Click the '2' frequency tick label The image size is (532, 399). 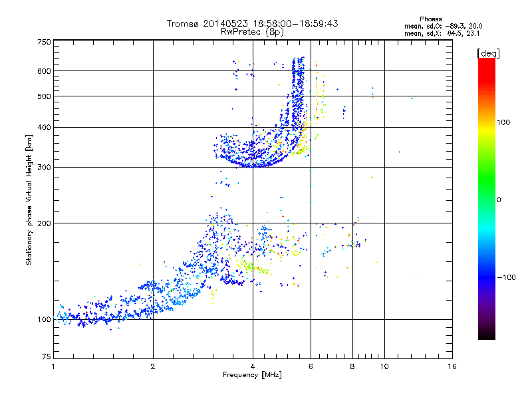(153, 366)
